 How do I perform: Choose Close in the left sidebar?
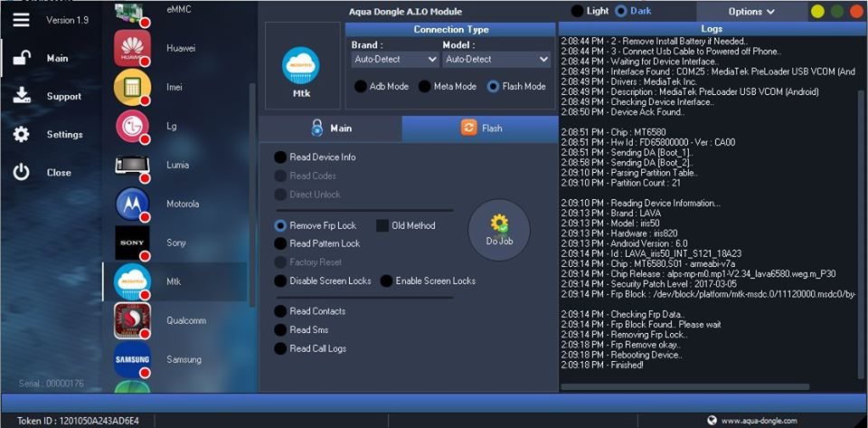coord(59,173)
